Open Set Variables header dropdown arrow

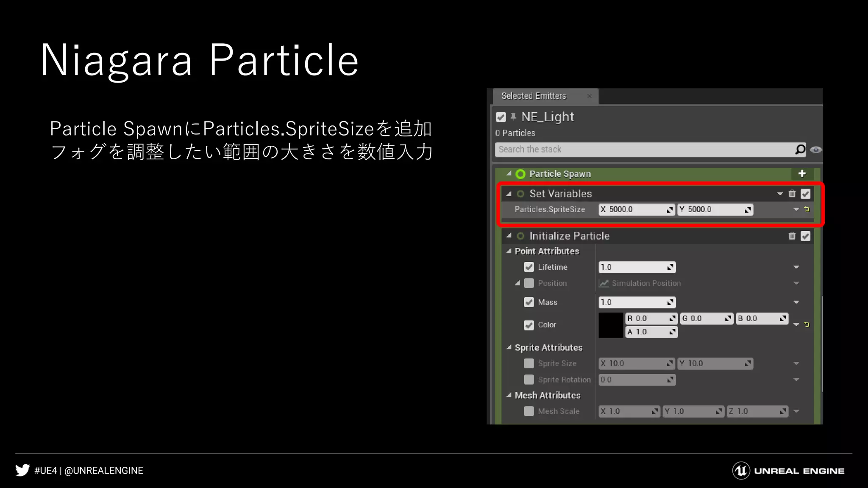pyautogui.click(x=780, y=194)
